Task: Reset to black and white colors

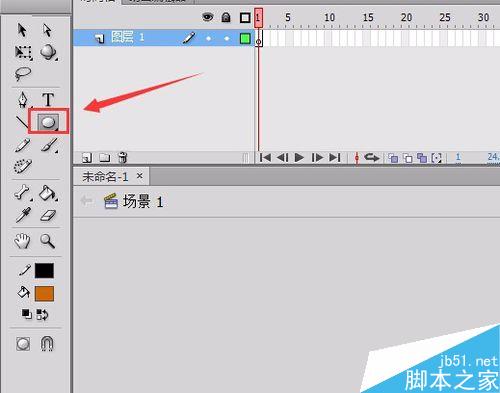Action: [x=27, y=314]
